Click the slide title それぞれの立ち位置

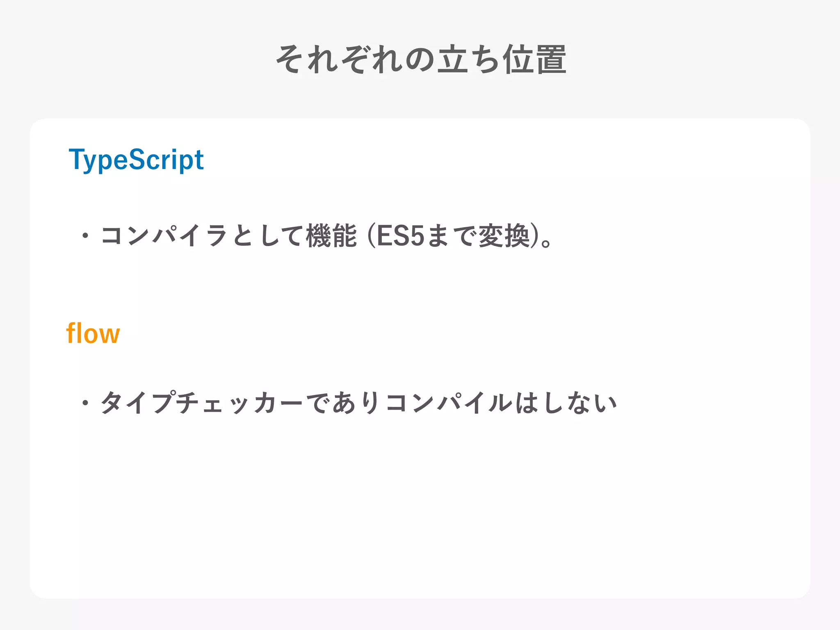tap(421, 59)
